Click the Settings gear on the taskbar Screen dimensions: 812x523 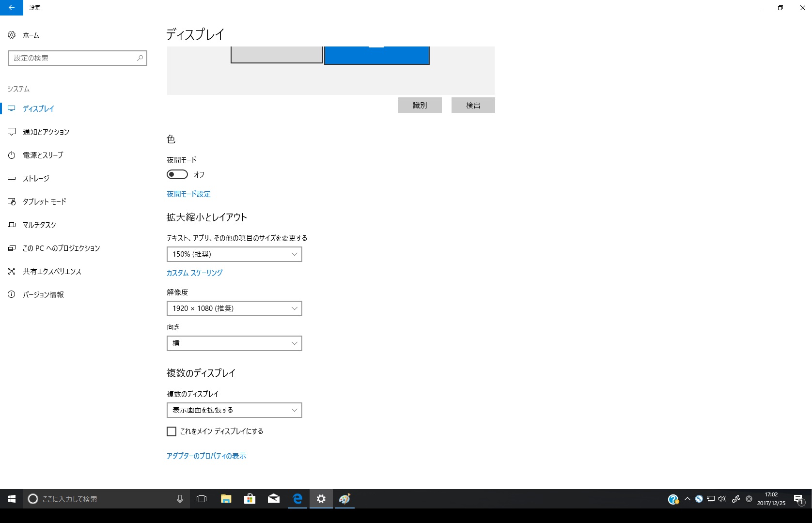point(321,499)
